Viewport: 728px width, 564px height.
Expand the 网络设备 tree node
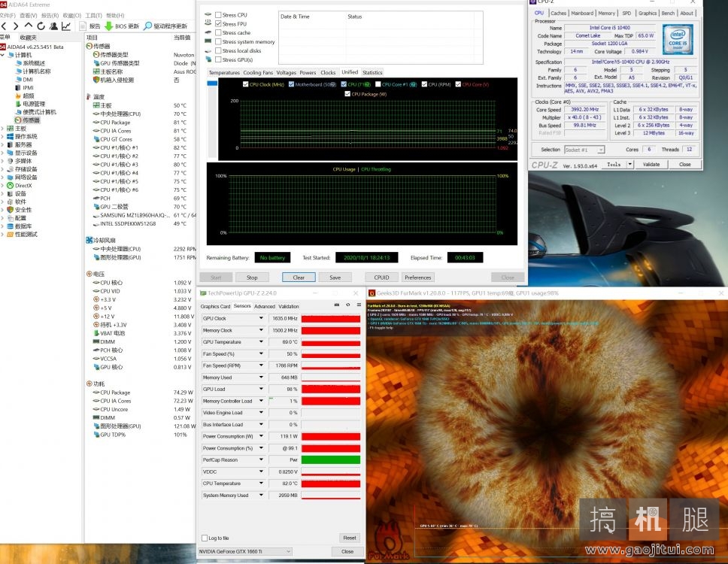point(2,177)
